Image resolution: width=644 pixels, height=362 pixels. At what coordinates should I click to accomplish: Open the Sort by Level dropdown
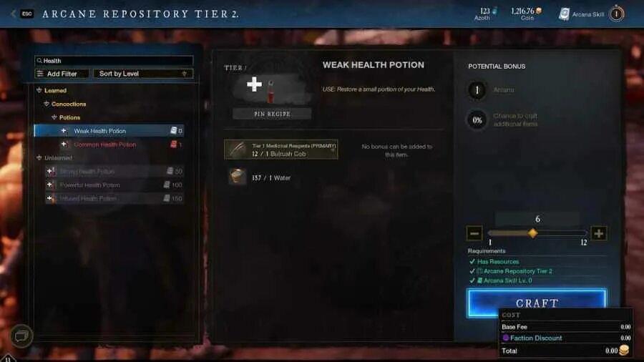click(143, 74)
